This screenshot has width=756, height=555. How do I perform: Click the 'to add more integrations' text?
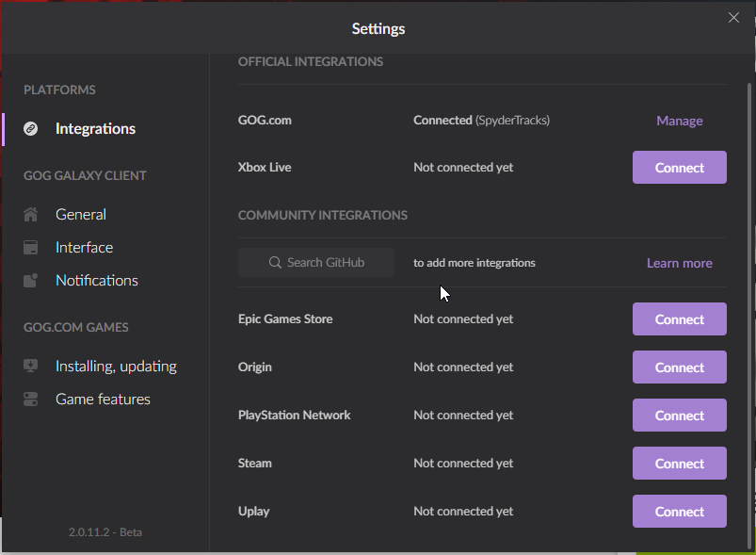(x=475, y=263)
